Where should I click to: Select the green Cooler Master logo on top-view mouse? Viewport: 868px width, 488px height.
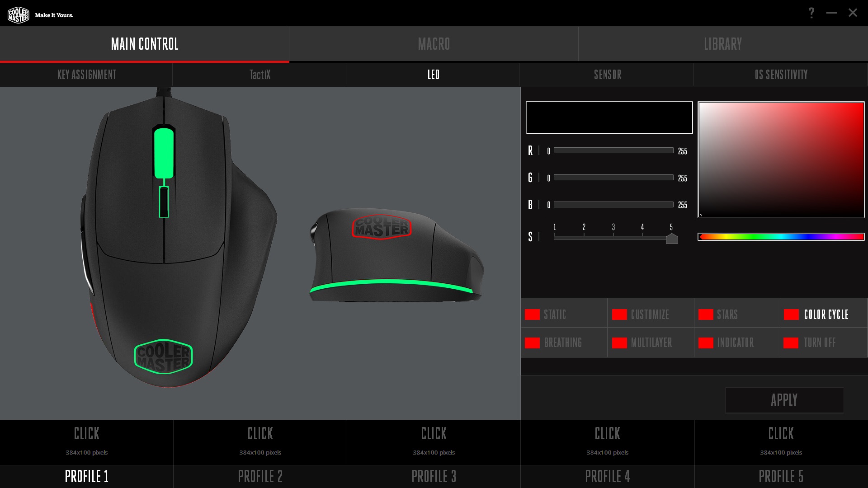coord(163,357)
